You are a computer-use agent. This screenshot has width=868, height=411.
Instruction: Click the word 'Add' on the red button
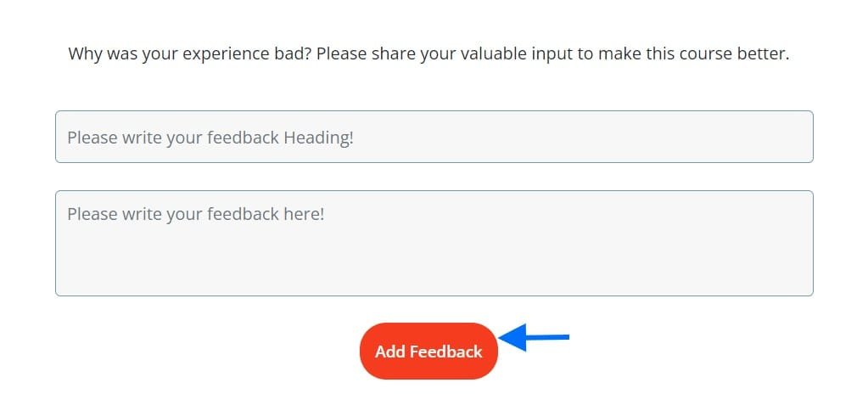(391, 352)
